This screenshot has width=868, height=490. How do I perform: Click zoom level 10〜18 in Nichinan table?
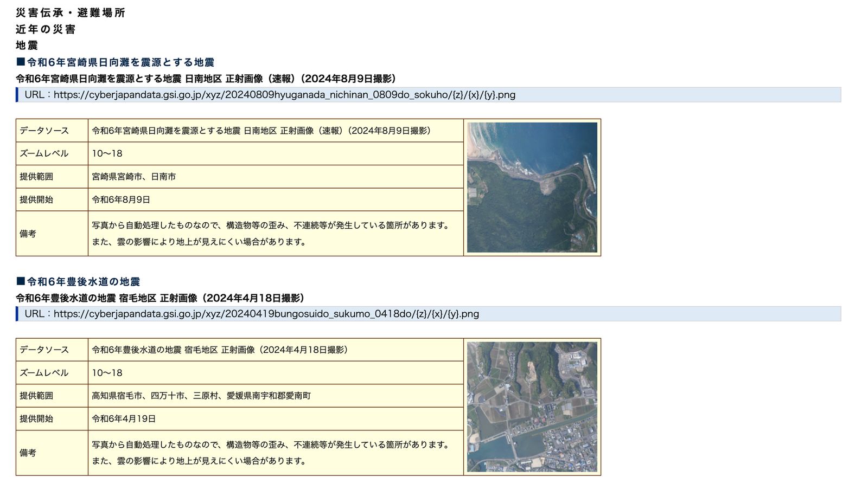click(276, 153)
